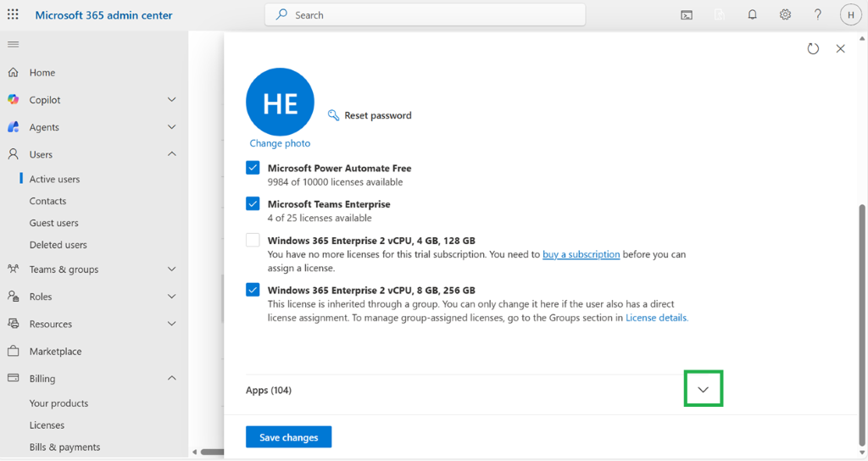Expand the Agents menu chevron
Screen dimensions: 868x461
coord(171,127)
